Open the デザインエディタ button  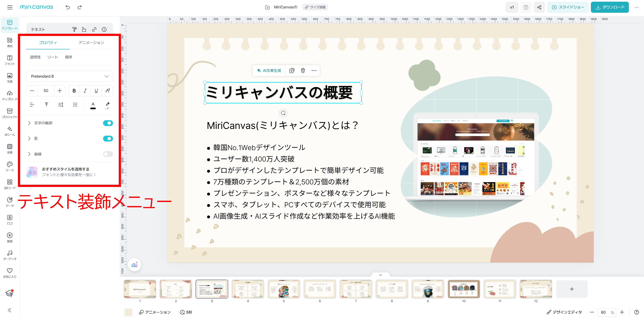(x=564, y=312)
